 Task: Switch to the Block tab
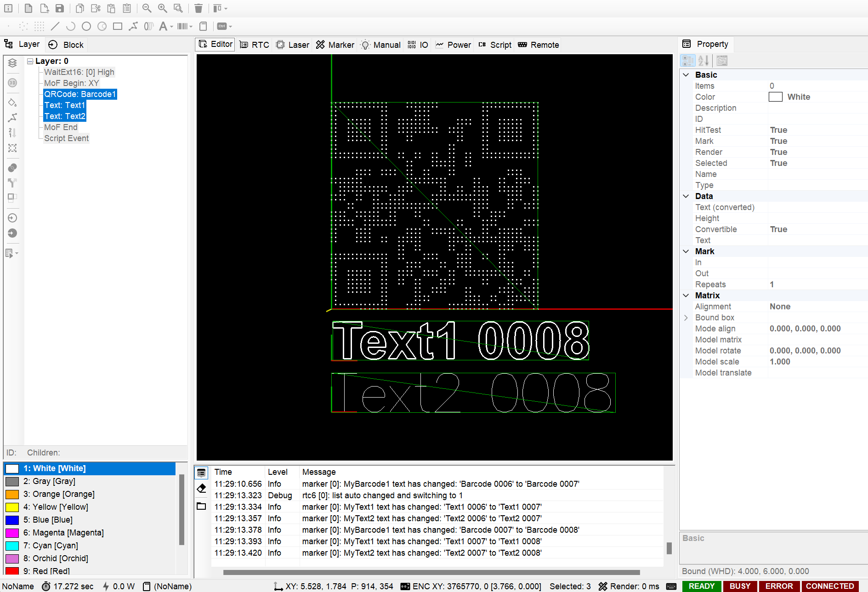click(x=67, y=45)
